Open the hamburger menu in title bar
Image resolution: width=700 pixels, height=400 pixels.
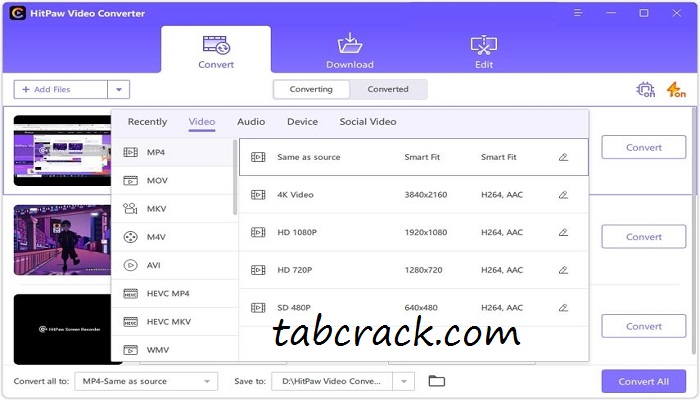point(578,13)
